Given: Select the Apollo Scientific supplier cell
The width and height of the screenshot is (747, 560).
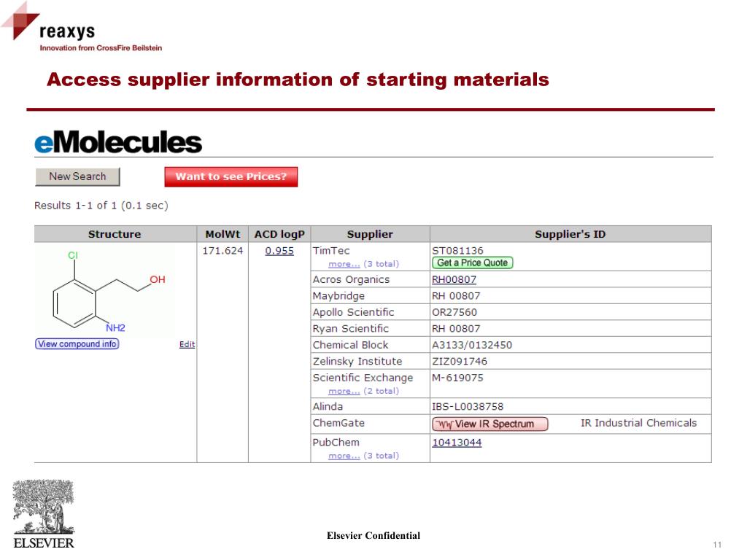Looking at the screenshot, I should coord(370,312).
